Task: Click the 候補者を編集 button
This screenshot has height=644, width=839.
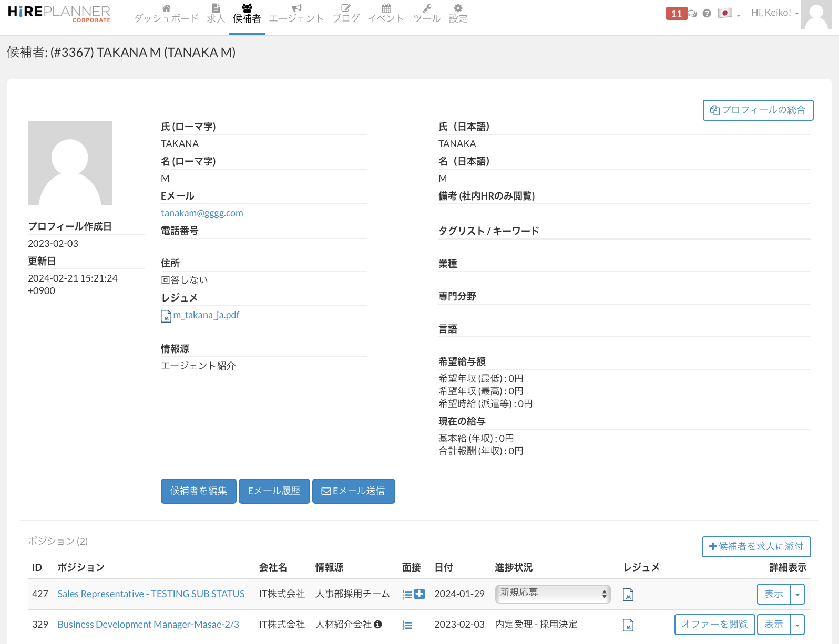Action: [x=198, y=491]
